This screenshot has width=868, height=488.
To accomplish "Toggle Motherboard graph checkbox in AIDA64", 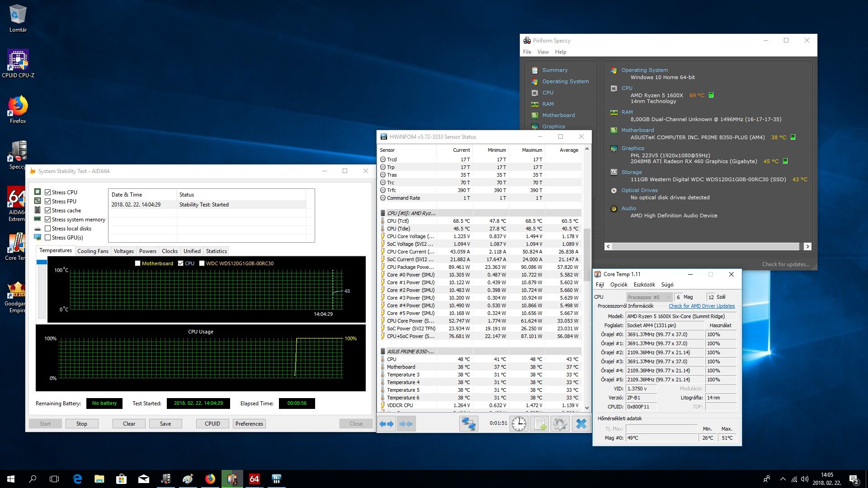I will pyautogui.click(x=138, y=263).
